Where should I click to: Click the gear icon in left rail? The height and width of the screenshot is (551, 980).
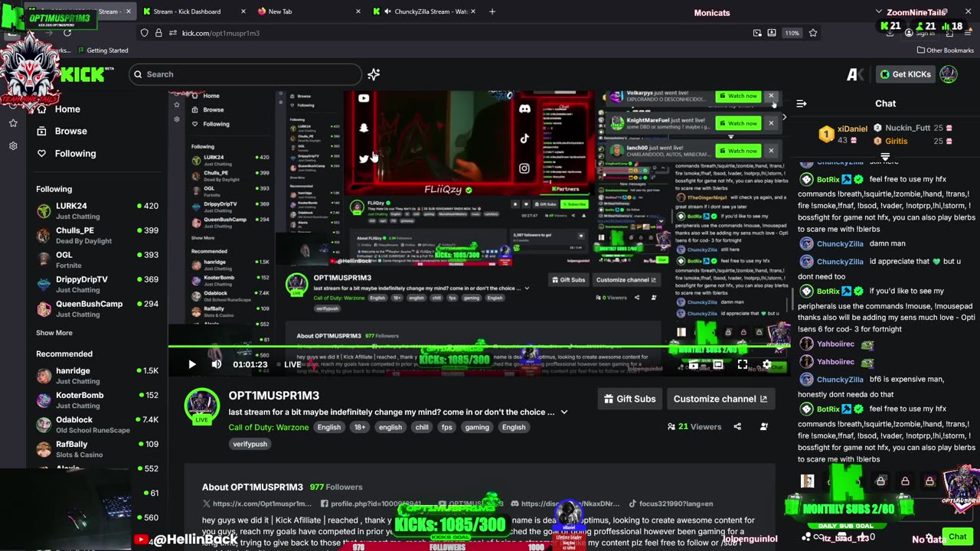(13, 145)
